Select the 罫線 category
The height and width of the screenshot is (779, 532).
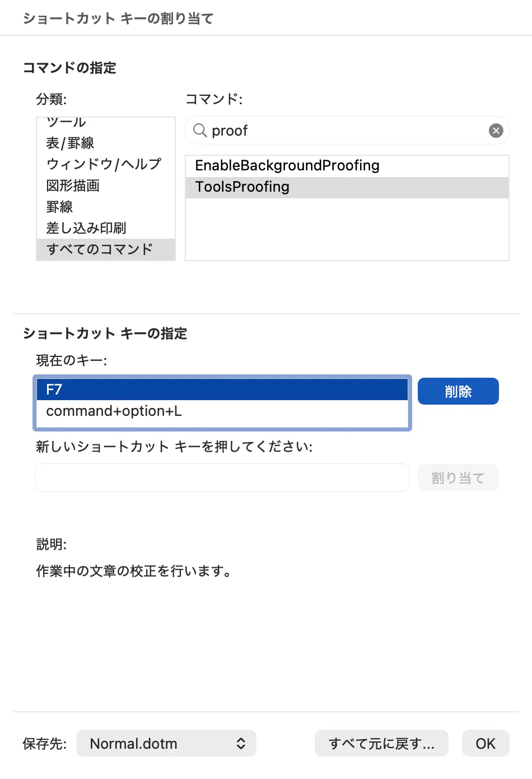[x=58, y=207]
